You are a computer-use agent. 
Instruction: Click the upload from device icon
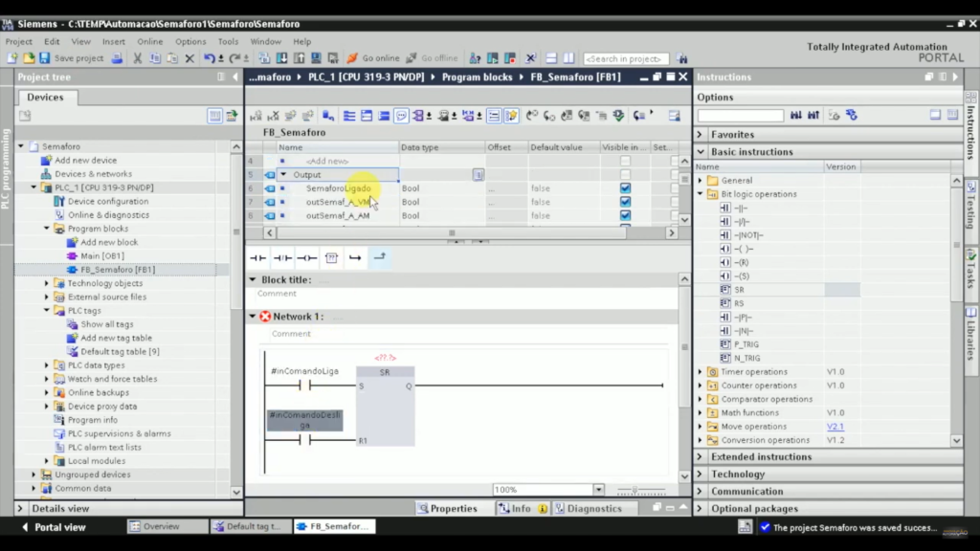(300, 58)
